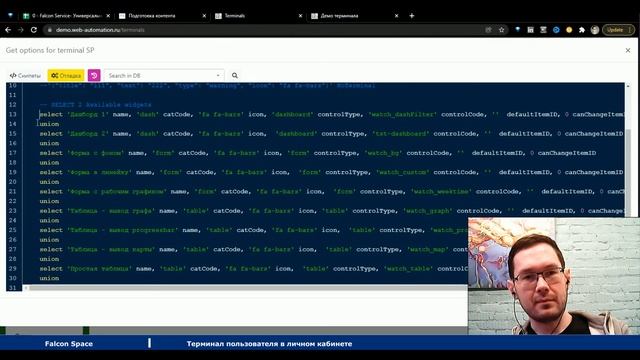Open the browser profile avatar
This screenshot has width=640, height=360.
tap(595, 30)
